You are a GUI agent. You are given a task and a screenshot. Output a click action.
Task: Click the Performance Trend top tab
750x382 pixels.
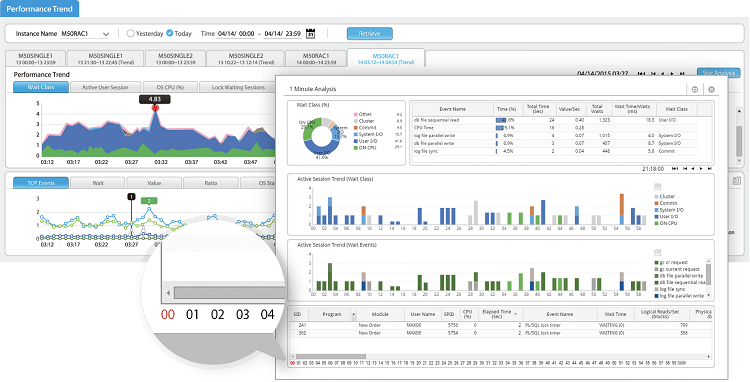[40, 9]
